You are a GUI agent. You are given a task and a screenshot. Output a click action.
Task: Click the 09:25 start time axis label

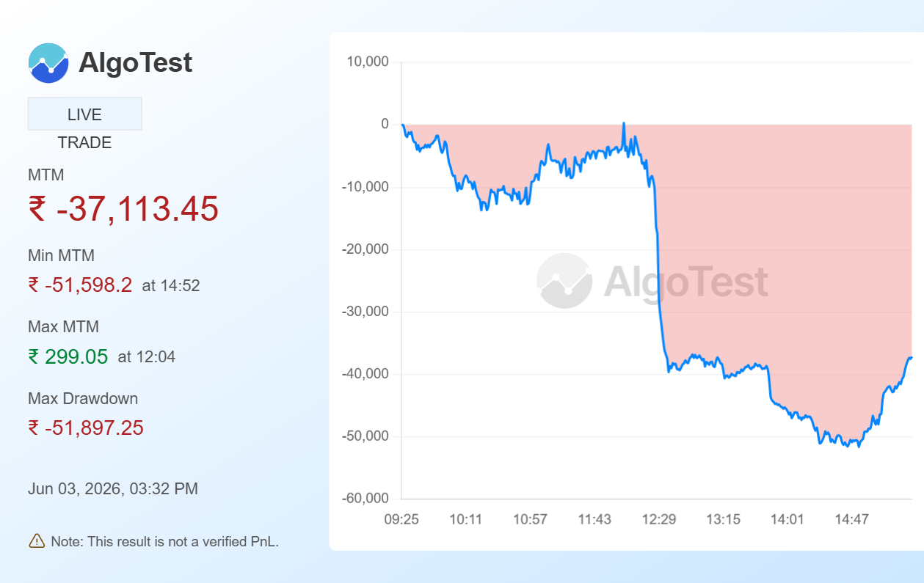[401, 520]
